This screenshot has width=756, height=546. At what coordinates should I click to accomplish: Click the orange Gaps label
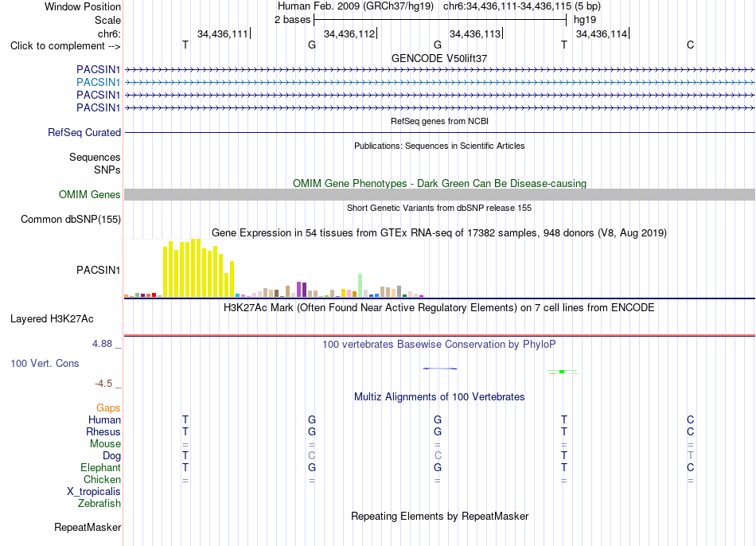(108, 408)
